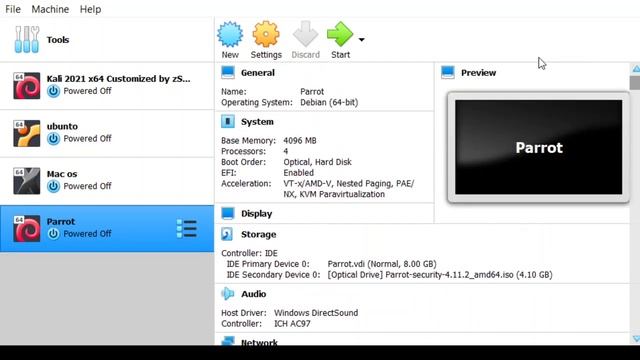The width and height of the screenshot is (640, 360).
Task: Select the ubunto VM name
Action: coord(62,126)
